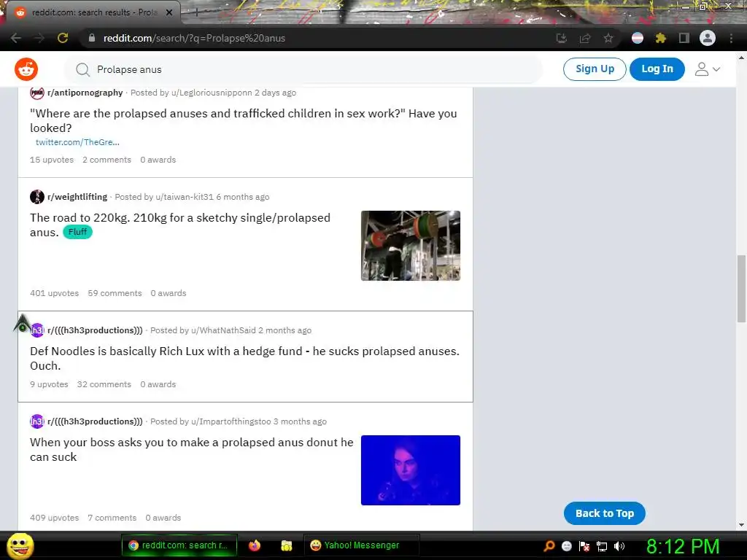Click the scrollbar down arrow

coord(741,525)
